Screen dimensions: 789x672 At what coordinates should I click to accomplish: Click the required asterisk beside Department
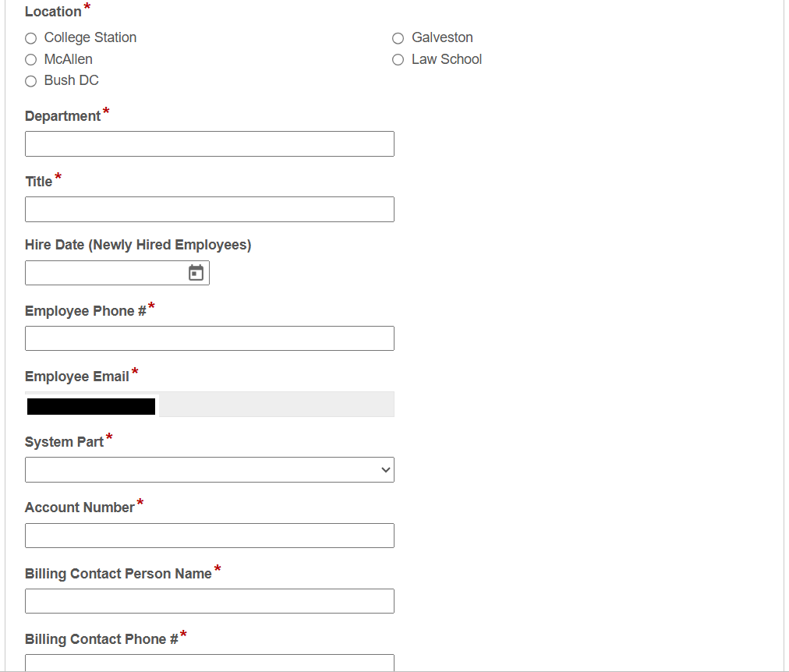[x=107, y=111]
